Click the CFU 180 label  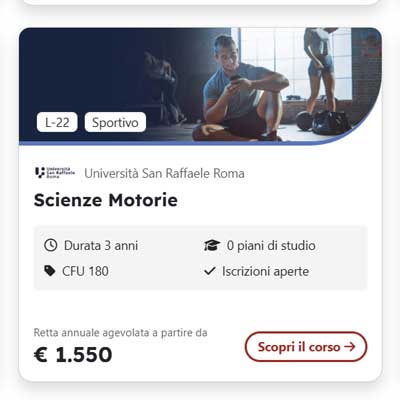[x=85, y=271]
